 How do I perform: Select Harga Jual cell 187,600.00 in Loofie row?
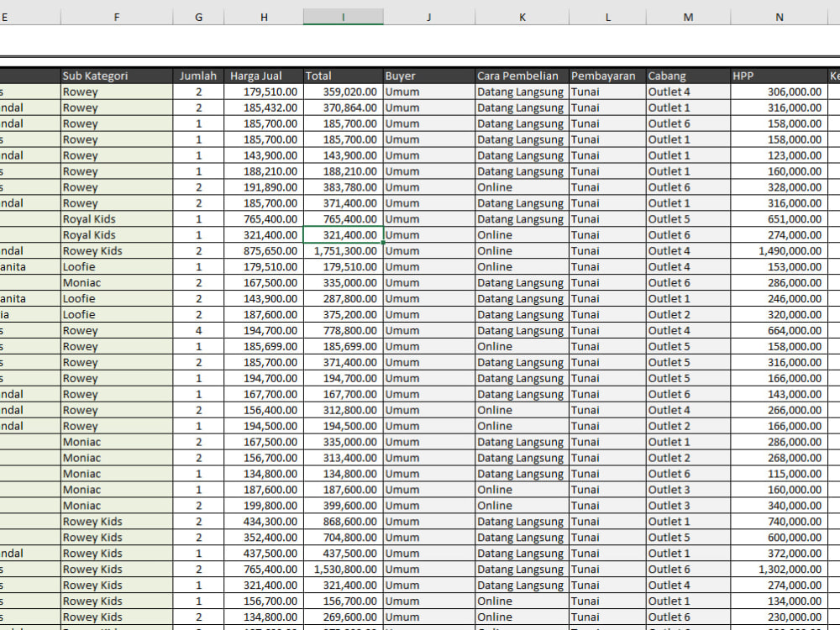click(x=264, y=314)
